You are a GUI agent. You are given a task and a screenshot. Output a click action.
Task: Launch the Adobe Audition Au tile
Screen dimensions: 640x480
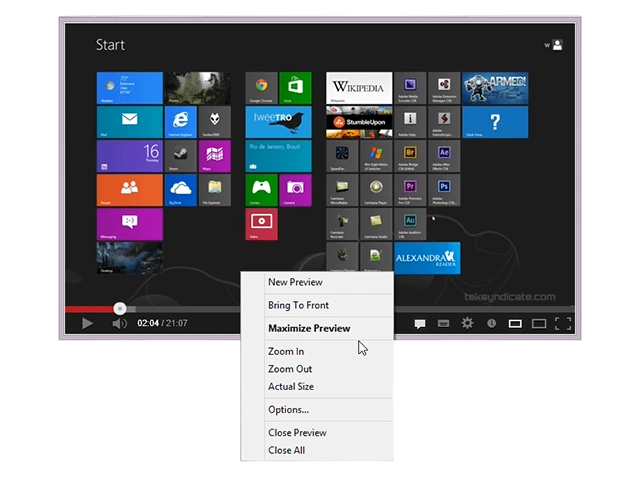(410, 224)
